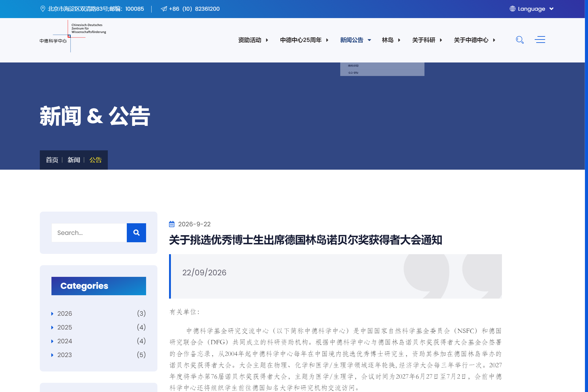Open the 2026 category
The image size is (588, 392).
(65, 314)
